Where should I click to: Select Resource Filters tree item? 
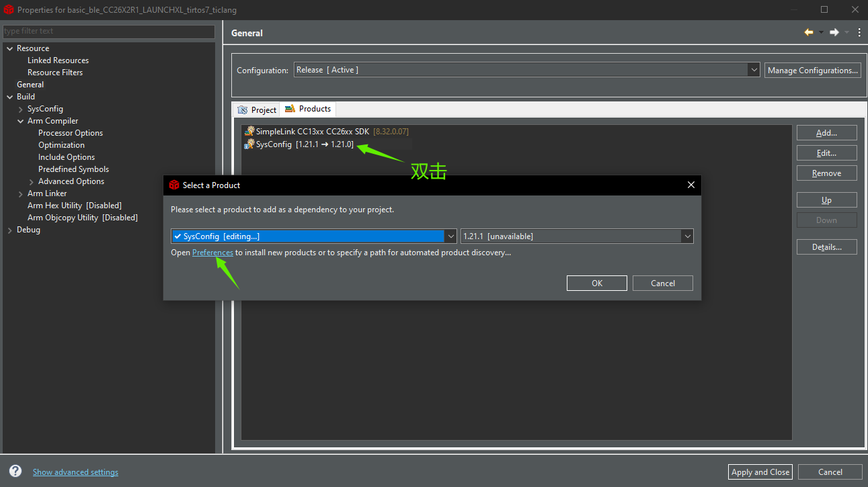55,73
